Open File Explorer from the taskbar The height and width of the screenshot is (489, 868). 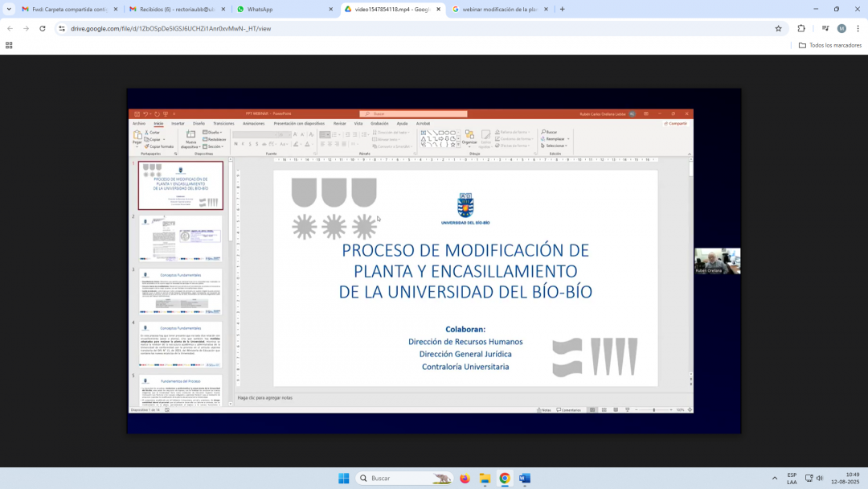485,478
